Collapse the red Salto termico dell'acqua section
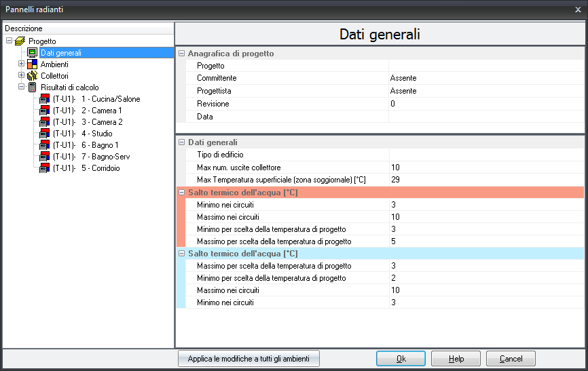Screen dimensions: 588x371 [x=181, y=193]
